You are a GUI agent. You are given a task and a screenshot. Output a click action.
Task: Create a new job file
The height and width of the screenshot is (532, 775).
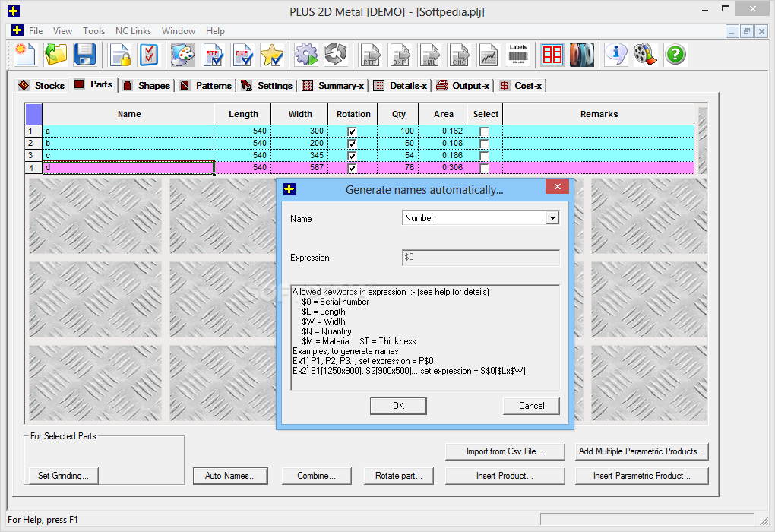click(25, 55)
